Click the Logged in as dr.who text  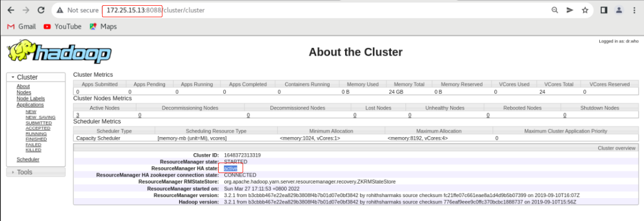pos(617,41)
